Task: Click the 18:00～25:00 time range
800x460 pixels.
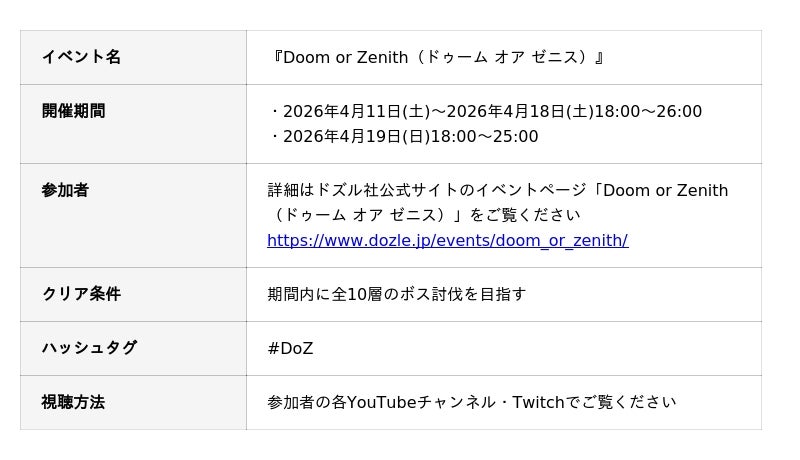Action: [x=484, y=136]
